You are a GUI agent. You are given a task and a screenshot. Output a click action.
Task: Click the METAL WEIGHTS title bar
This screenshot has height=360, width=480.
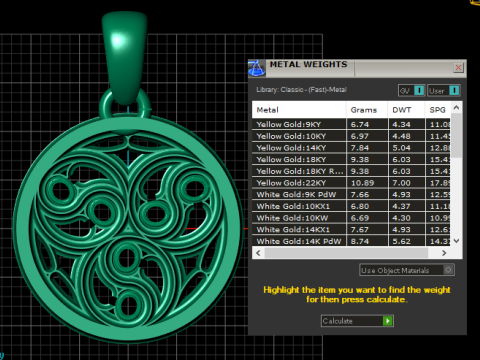[357, 68]
